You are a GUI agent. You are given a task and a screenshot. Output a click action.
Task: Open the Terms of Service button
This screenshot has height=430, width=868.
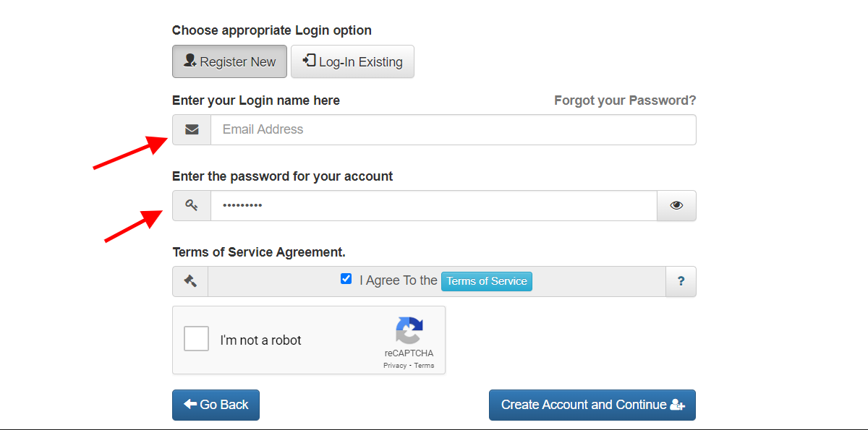(487, 281)
